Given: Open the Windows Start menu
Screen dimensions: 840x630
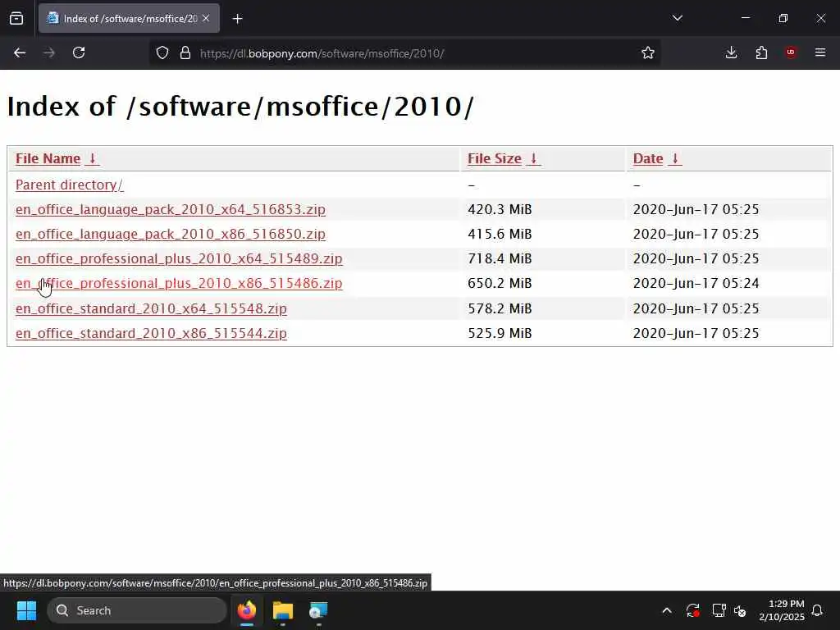Looking at the screenshot, I should (26, 610).
